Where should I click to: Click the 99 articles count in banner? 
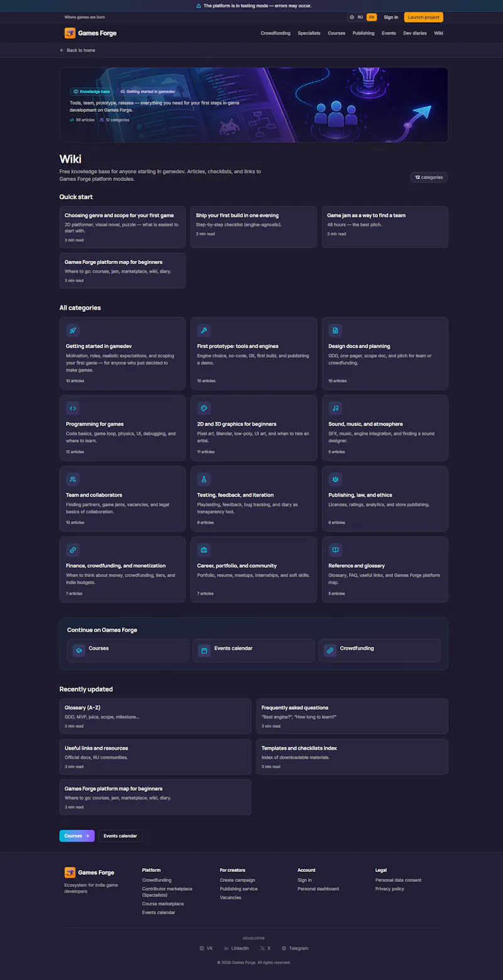82,119
